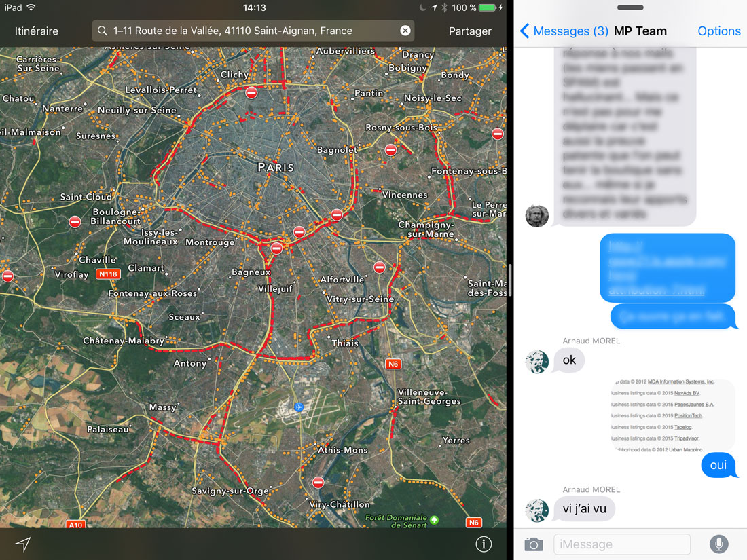Open Options for MP Team conversation
The width and height of the screenshot is (747, 560).
(719, 31)
